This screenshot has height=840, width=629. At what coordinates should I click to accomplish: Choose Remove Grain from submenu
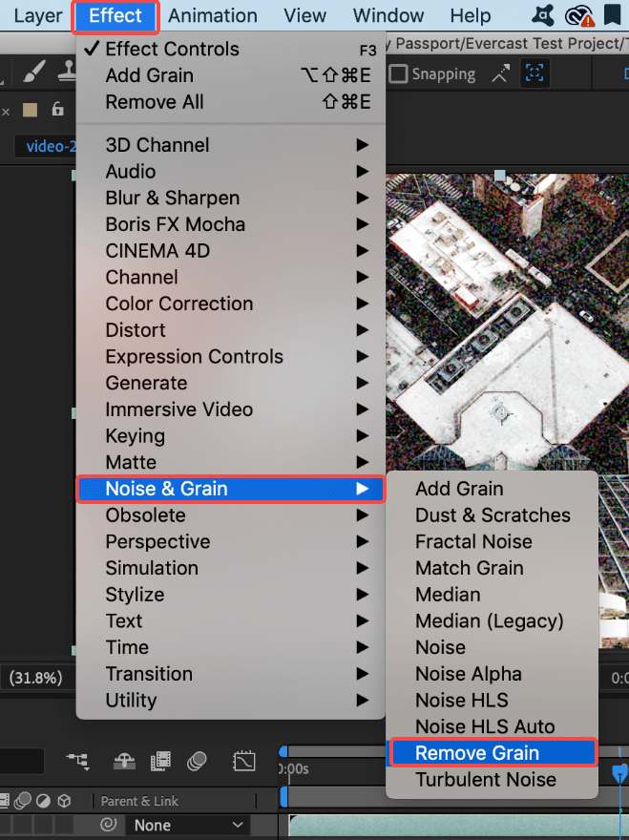[477, 753]
